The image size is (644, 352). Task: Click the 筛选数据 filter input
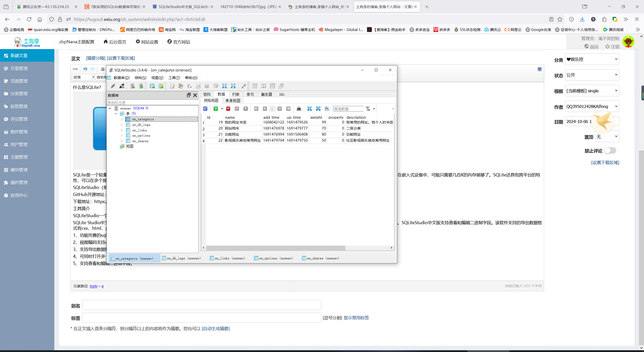(348, 109)
